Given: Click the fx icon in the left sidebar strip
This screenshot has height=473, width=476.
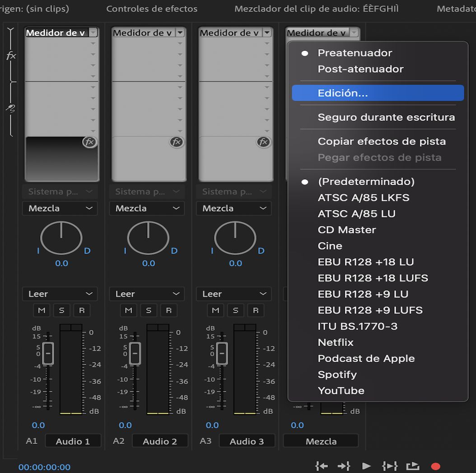Looking at the screenshot, I should point(11,56).
